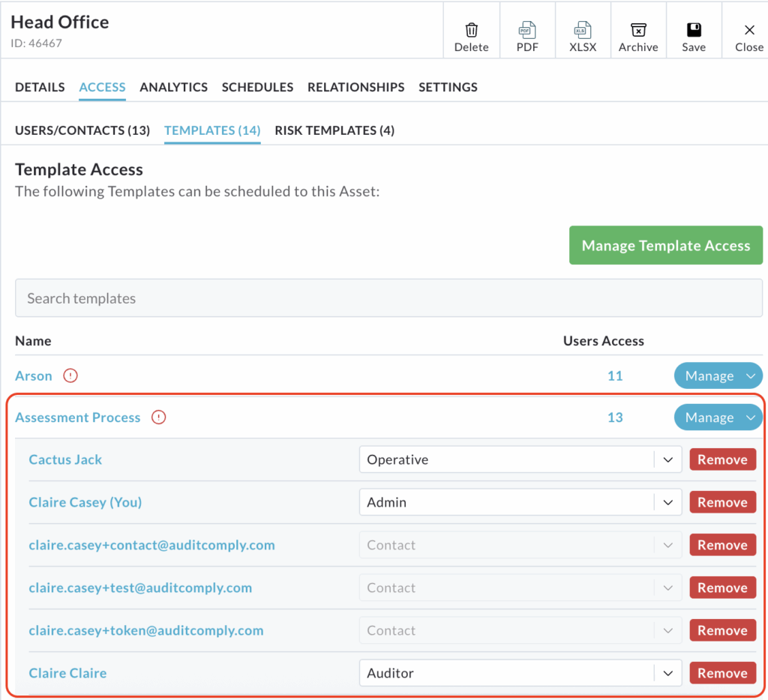Click the Archive box icon
Screen dimensions: 768x700
coord(638,30)
